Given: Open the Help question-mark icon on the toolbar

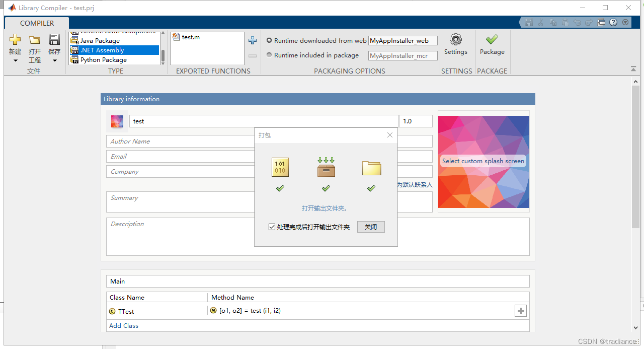Looking at the screenshot, I should pos(613,22).
